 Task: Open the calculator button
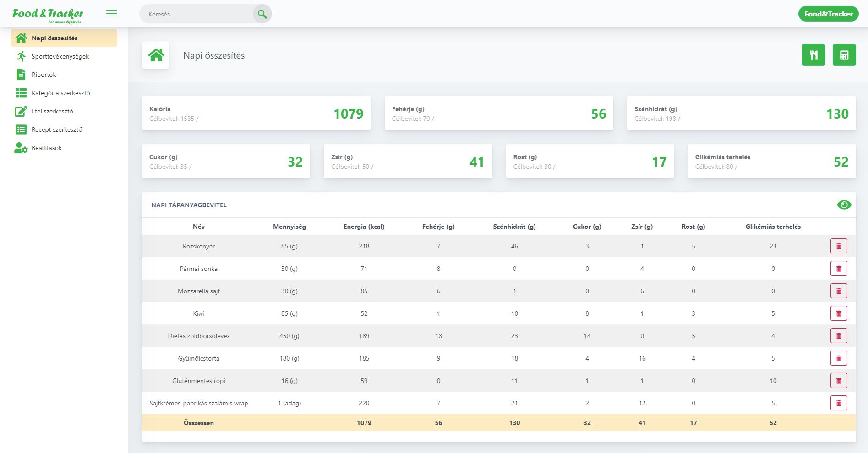[x=844, y=55]
